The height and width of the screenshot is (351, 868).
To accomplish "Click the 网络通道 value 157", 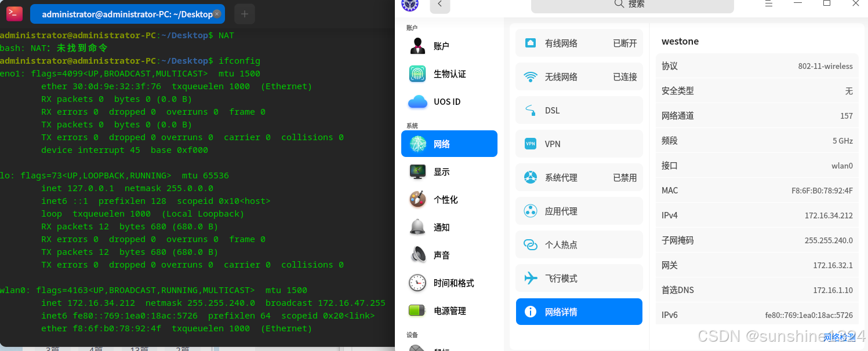I will [847, 116].
